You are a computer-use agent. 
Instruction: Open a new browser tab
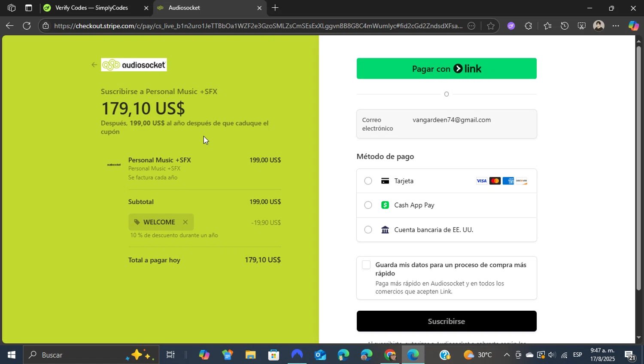(x=275, y=8)
